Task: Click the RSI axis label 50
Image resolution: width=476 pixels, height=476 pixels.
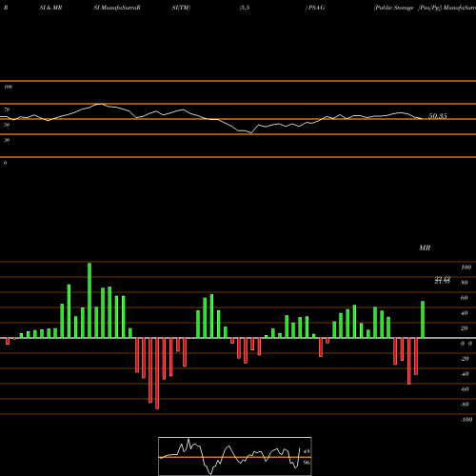Action: coord(7,125)
